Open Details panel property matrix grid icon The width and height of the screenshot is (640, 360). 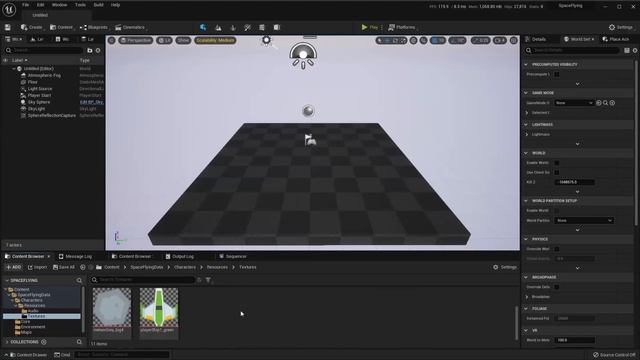(x=627, y=50)
